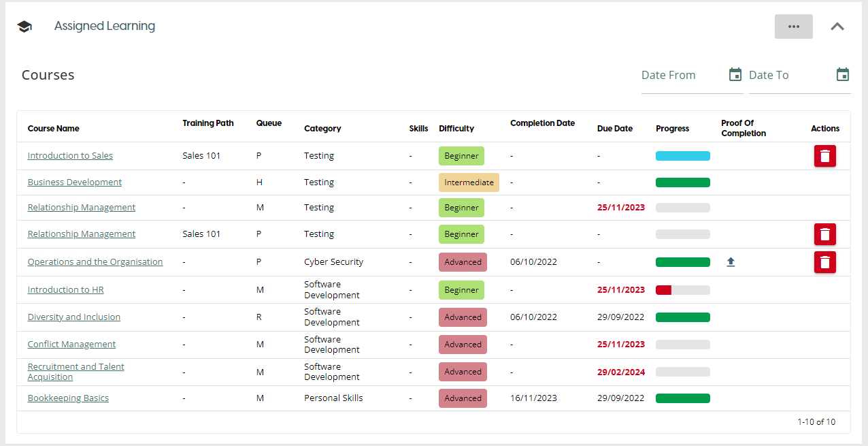The image size is (868, 446).
Task: Open the Diversity and Inclusion course
Action: pyautogui.click(x=73, y=317)
